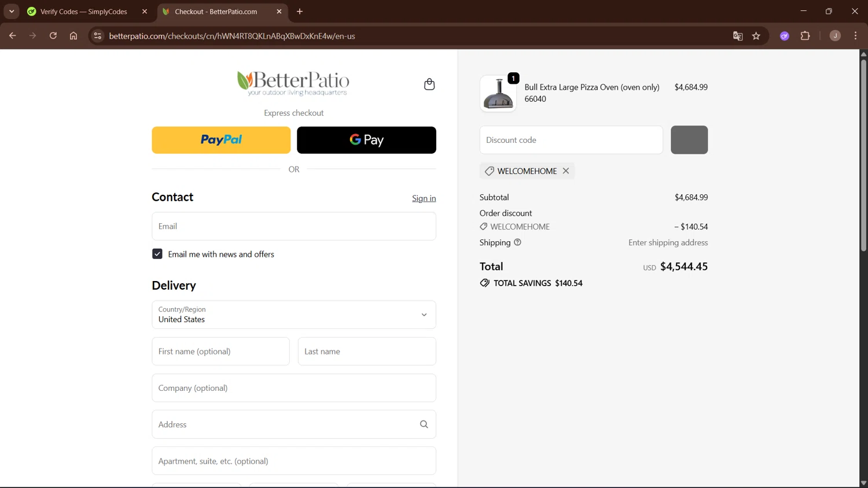Click the Subtotal $4,684.99 value
Image resolution: width=868 pixels, height=488 pixels.
click(692, 198)
